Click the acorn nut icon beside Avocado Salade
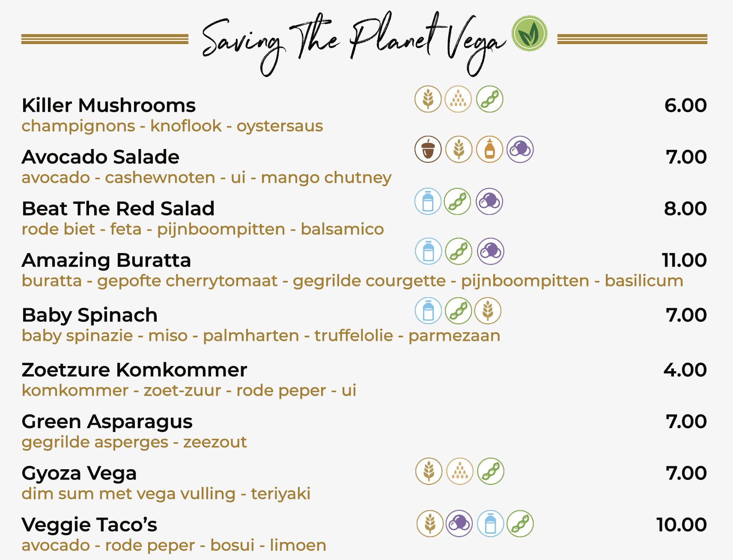Screen dimensions: 733x560 click(x=428, y=149)
